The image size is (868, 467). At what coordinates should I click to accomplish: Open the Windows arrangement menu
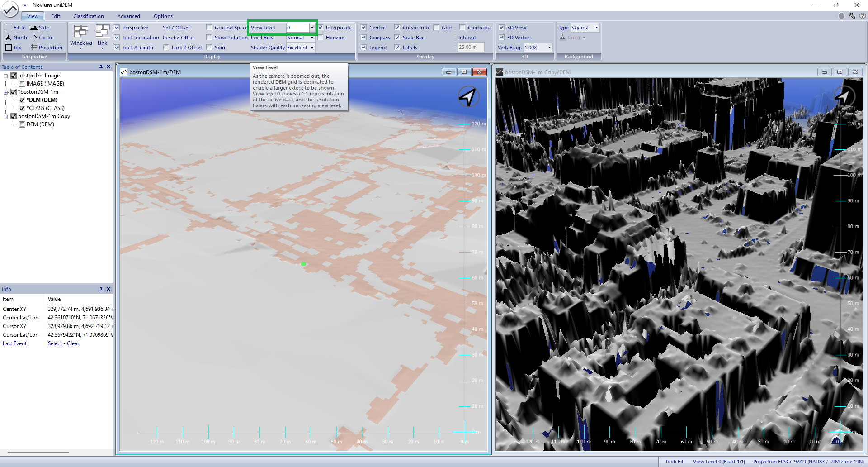(81, 37)
